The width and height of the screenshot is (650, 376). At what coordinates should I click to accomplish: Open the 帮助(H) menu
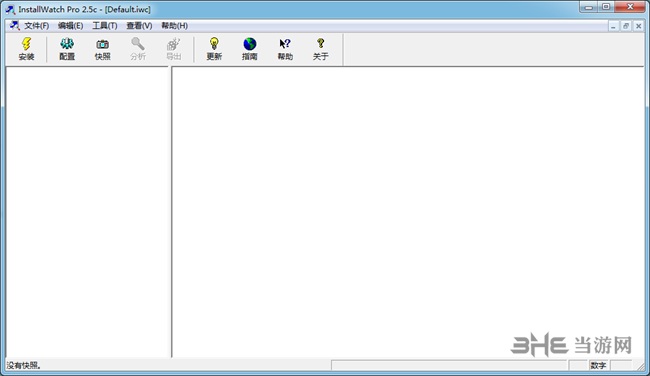click(175, 26)
